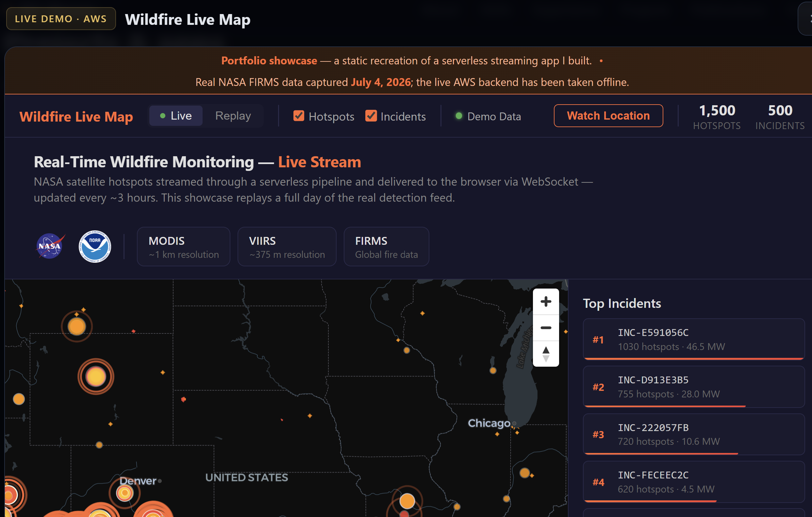Zoom in with the map plus button
Screen dimensions: 812x517
click(x=546, y=301)
